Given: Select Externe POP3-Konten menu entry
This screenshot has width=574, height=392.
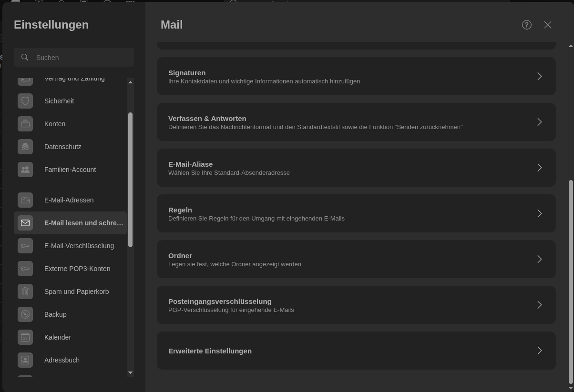Looking at the screenshot, I should [77, 269].
